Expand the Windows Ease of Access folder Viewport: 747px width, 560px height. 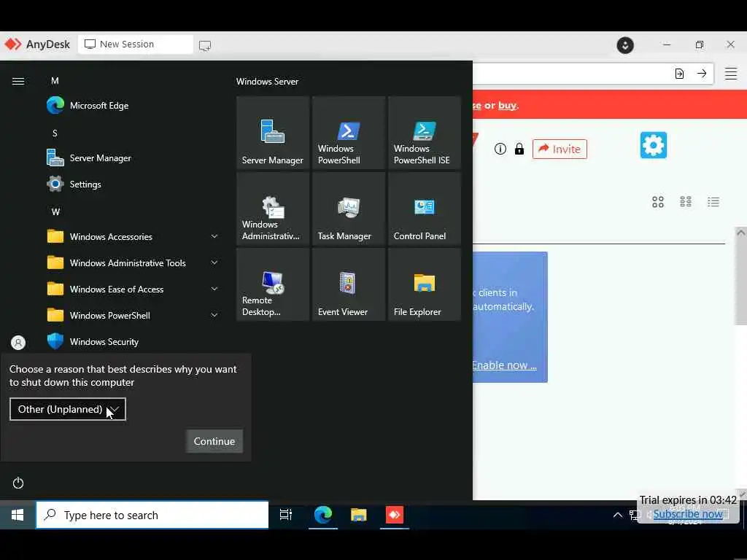click(x=214, y=289)
